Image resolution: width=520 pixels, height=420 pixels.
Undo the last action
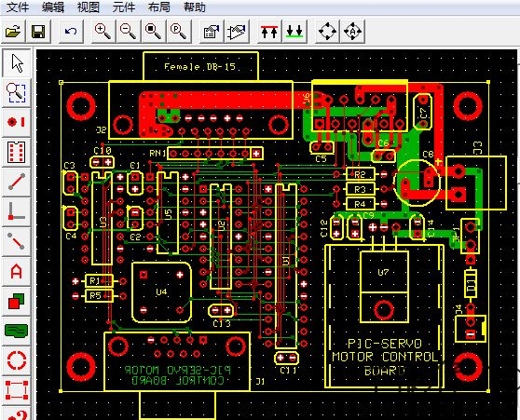click(71, 32)
